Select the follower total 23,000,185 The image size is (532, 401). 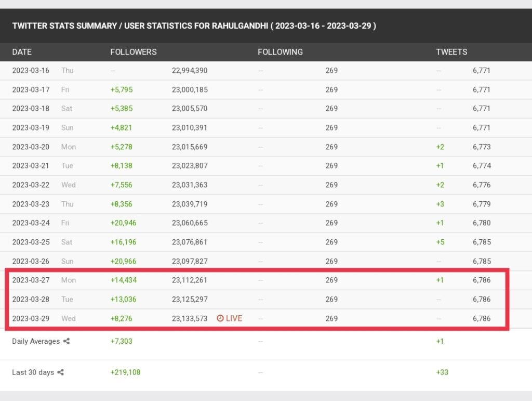pyautogui.click(x=190, y=89)
